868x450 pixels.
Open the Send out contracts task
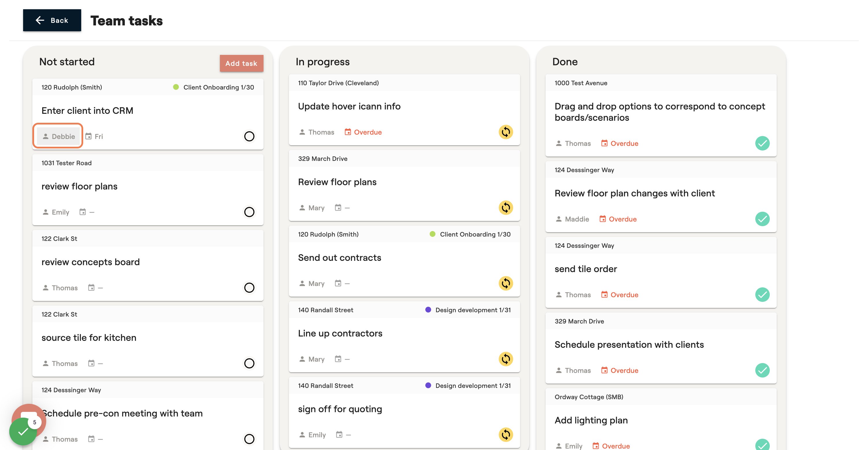(340, 258)
